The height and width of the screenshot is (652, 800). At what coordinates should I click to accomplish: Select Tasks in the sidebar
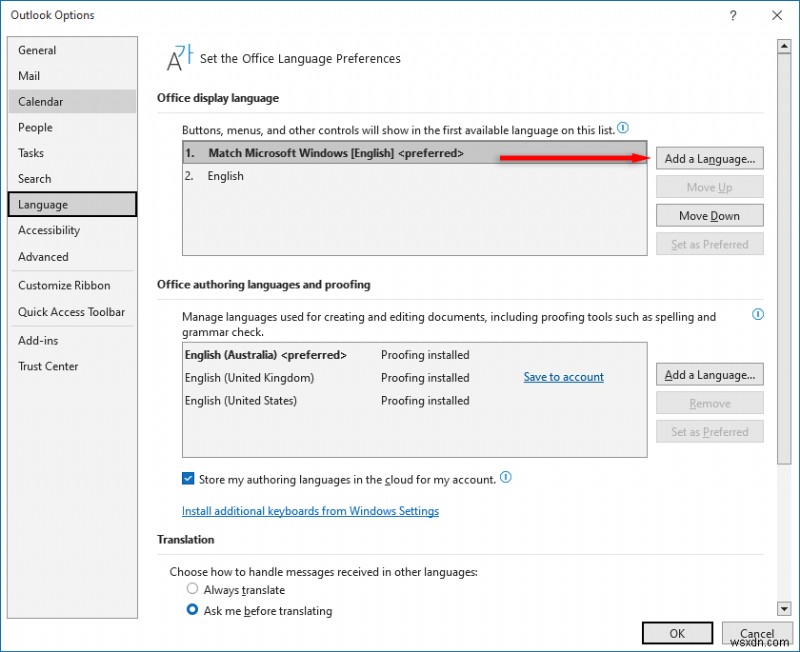72,153
